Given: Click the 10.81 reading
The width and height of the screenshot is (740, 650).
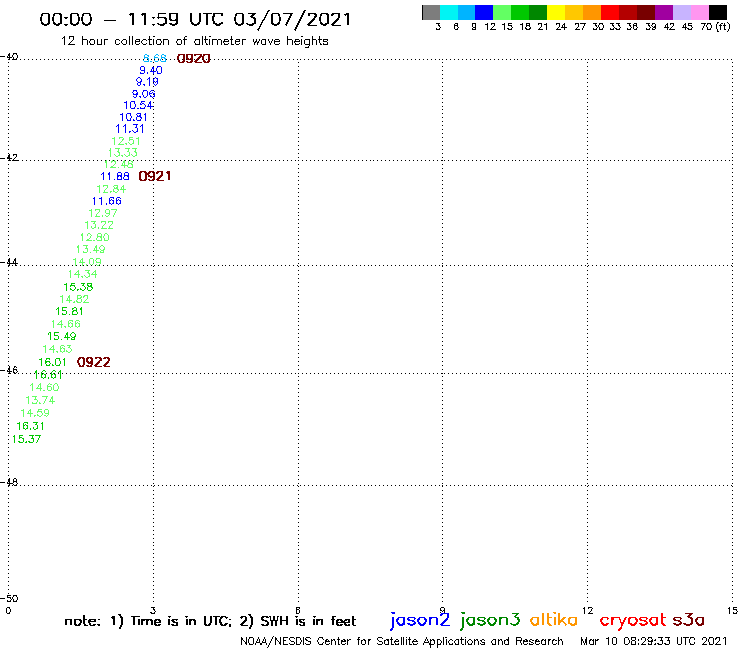Looking at the screenshot, I should 133,117.
